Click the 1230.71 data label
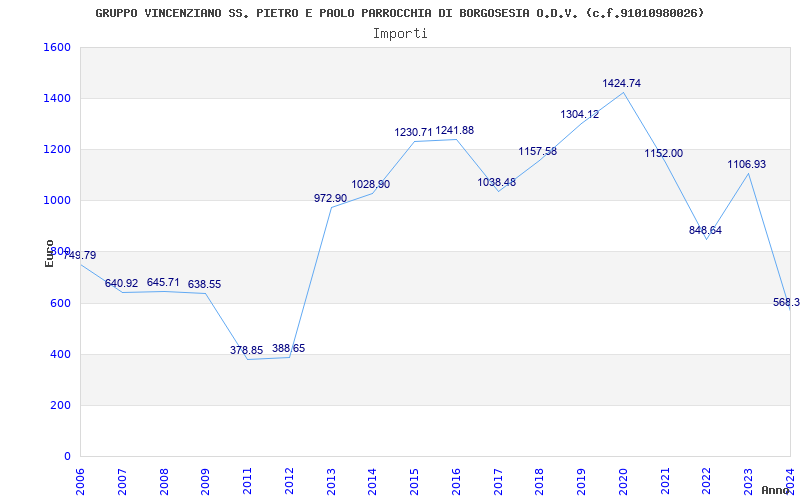800x500 pixels. (x=413, y=132)
